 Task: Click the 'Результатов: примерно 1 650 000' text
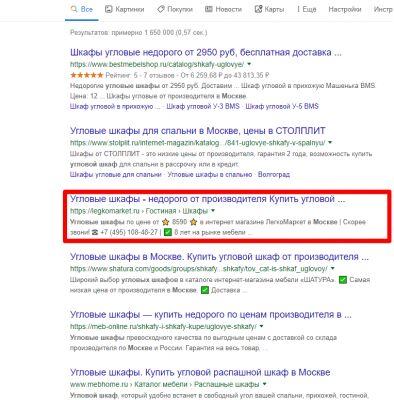[138, 33]
